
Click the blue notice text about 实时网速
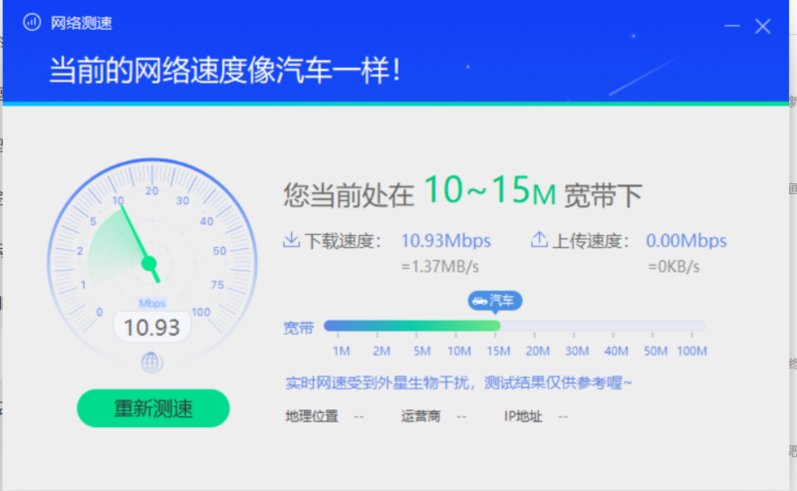coord(459,383)
